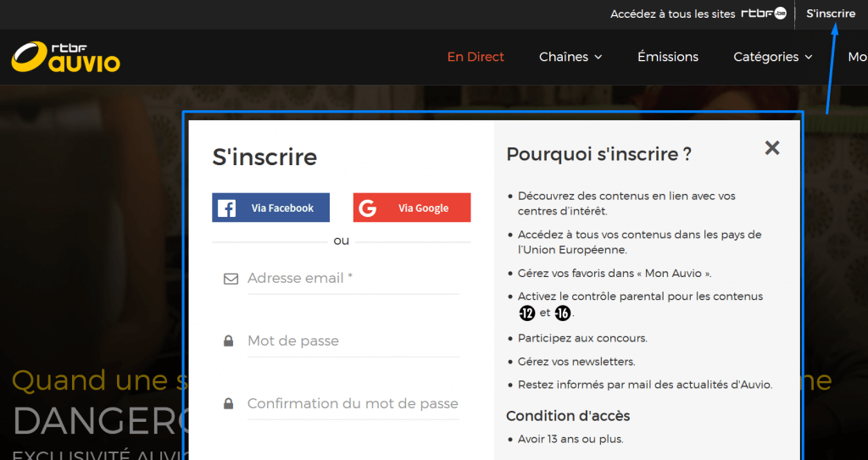Click the -16 age rating badge

(563, 313)
